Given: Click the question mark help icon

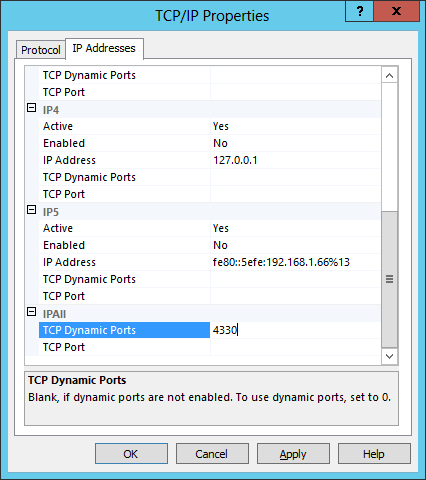Looking at the screenshot, I should tap(360, 11).
